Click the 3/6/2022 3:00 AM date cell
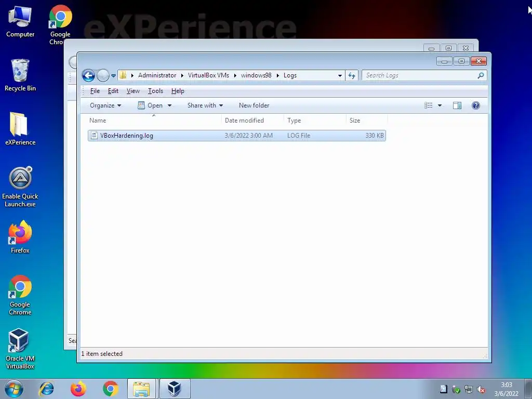Screen dimensions: 532x399 (x=249, y=136)
